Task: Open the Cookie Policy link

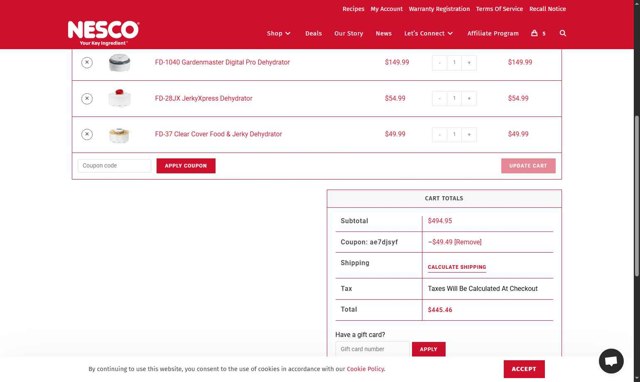Action: click(x=365, y=369)
